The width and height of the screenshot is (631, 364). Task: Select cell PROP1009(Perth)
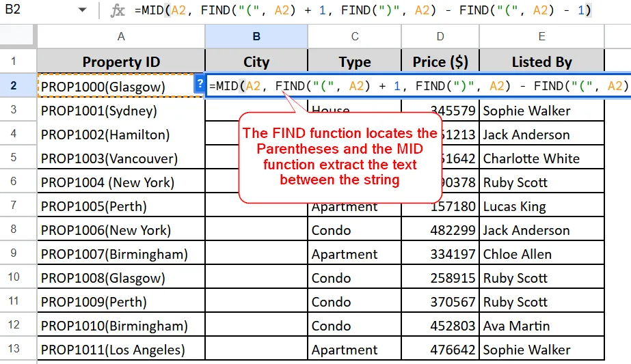click(121, 302)
